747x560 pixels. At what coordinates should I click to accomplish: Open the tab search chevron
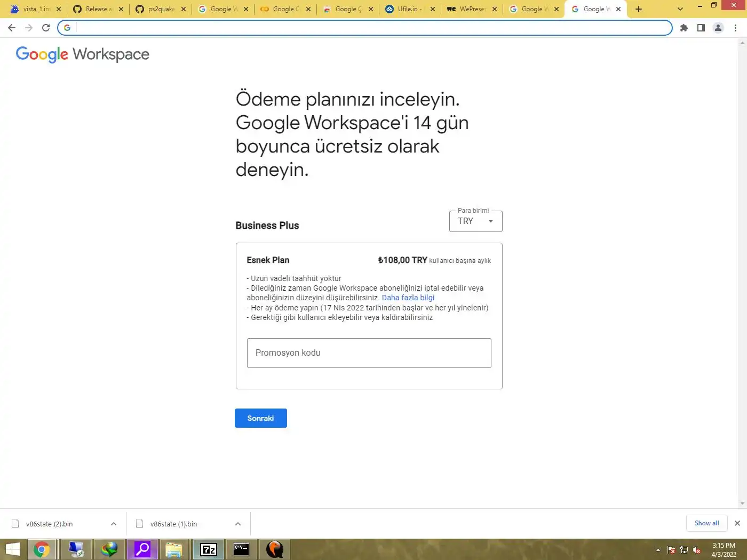[x=680, y=9]
